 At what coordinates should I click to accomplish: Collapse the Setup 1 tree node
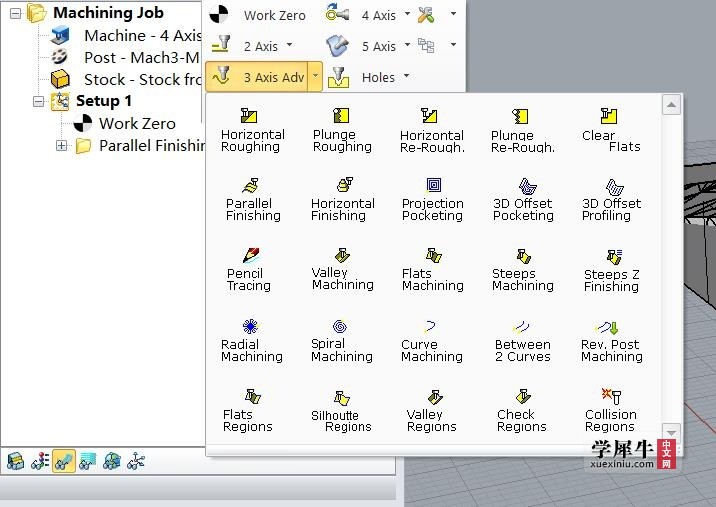point(39,101)
